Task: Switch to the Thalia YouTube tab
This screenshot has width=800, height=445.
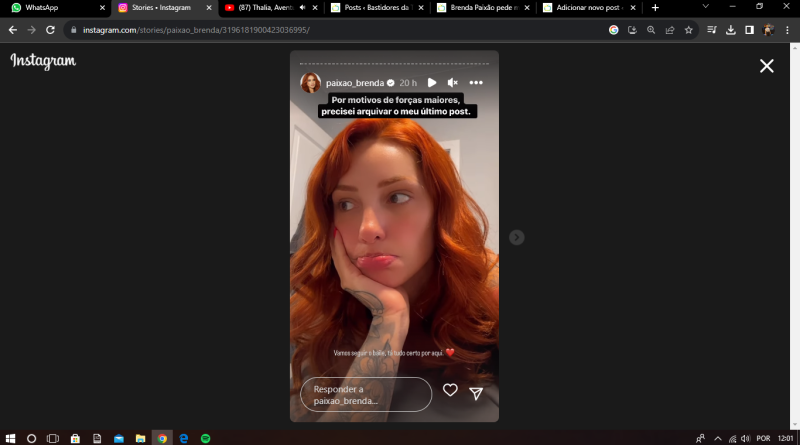Action: (x=265, y=7)
